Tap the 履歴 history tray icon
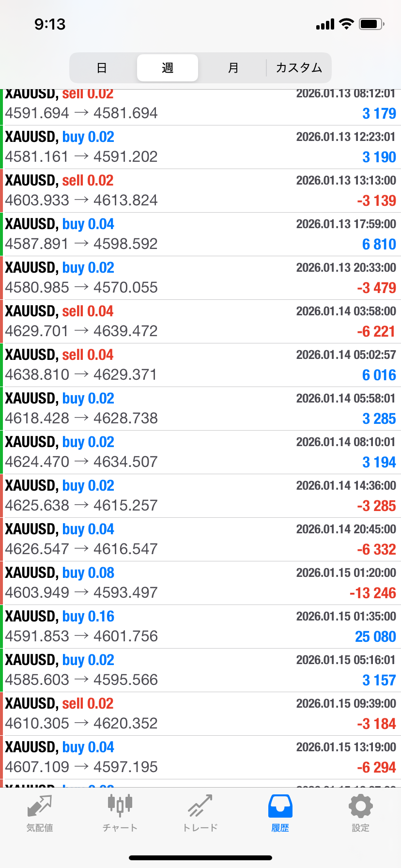 (280, 812)
